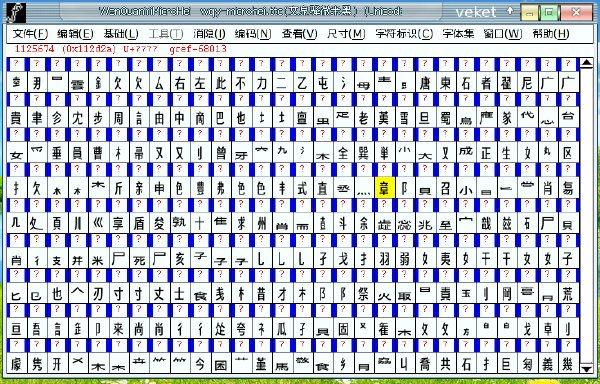Select the 祭 glyph cell
The width and height of the screenshot is (600, 384).
pos(364,293)
